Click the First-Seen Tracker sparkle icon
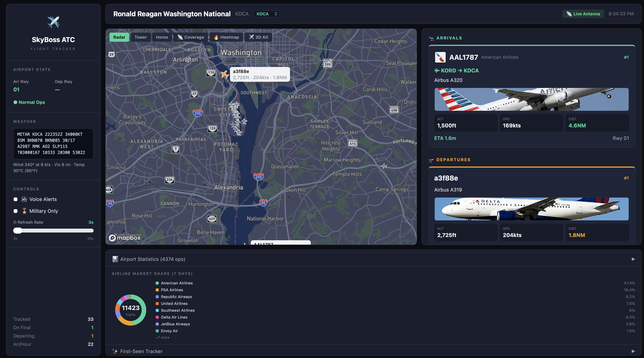 [115, 351]
